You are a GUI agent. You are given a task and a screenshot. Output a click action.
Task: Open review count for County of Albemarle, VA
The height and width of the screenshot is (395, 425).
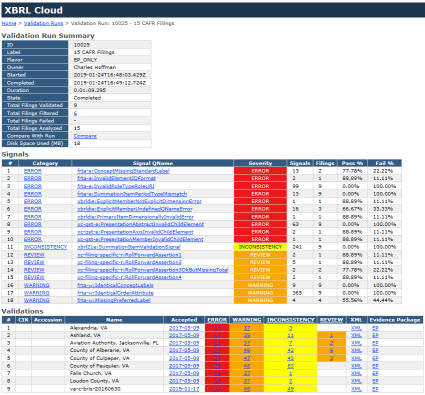pyautogui.click(x=331, y=350)
